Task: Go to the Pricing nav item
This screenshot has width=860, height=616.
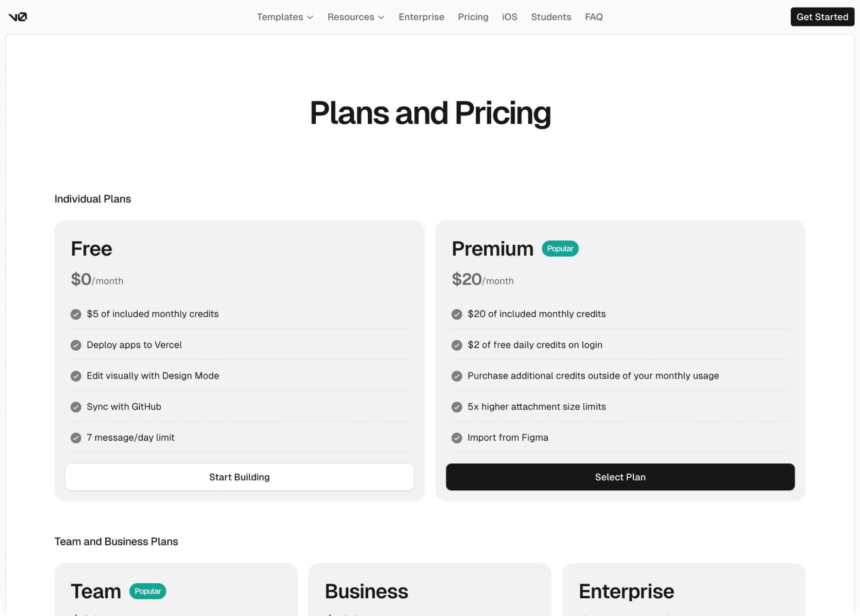Action: click(x=473, y=17)
